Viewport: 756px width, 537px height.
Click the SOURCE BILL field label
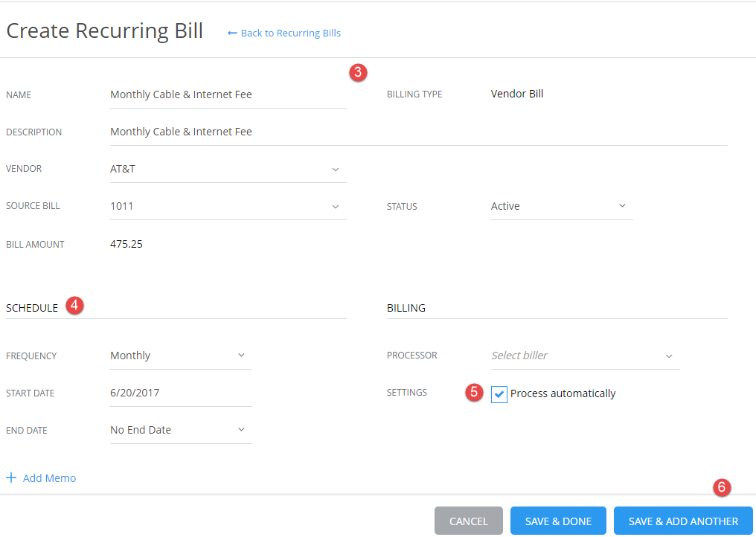pyautogui.click(x=33, y=206)
